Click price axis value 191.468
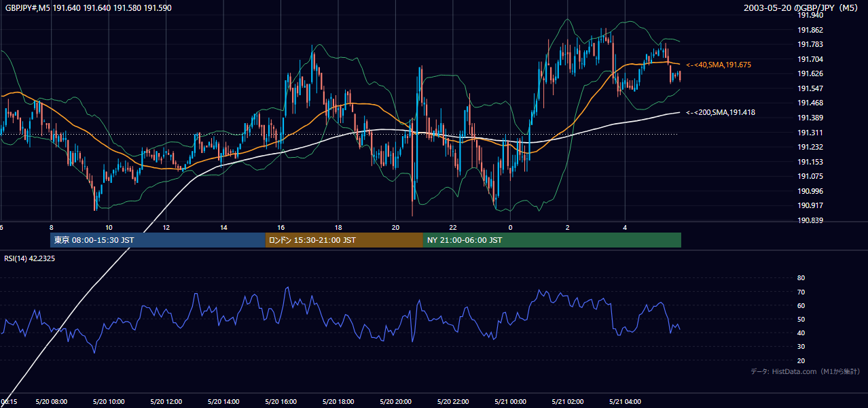This screenshot has height=408, width=868. pyautogui.click(x=810, y=103)
